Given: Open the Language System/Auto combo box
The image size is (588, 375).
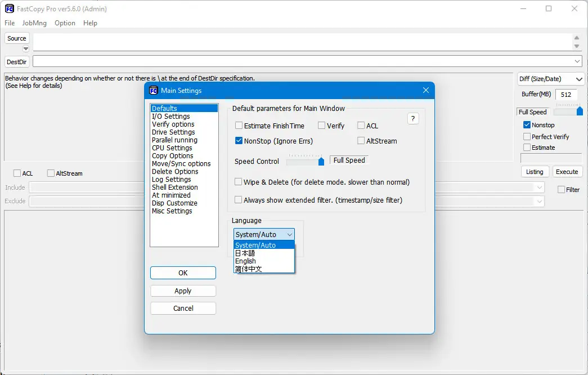Looking at the screenshot, I should [264, 234].
